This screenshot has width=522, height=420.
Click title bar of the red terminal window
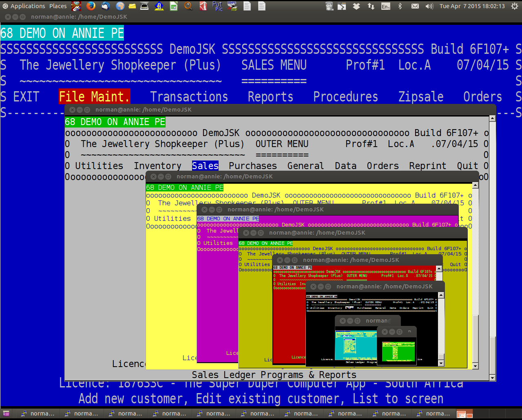click(358, 260)
